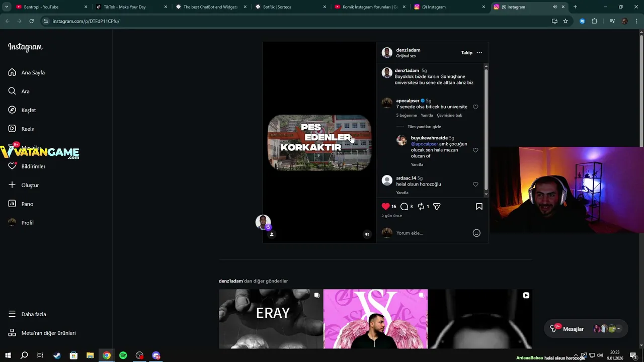Click the 5 beğenme likes count
Image resolution: width=644 pixels, height=362 pixels.
click(x=407, y=115)
